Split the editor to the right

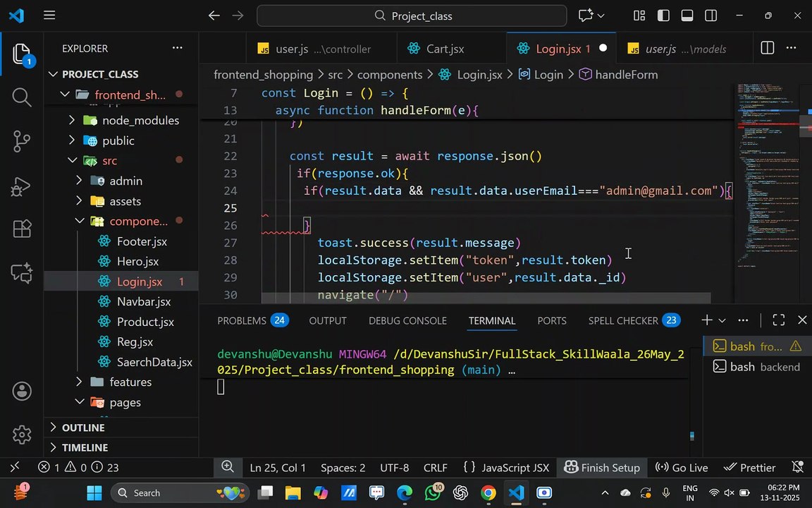[768, 48]
